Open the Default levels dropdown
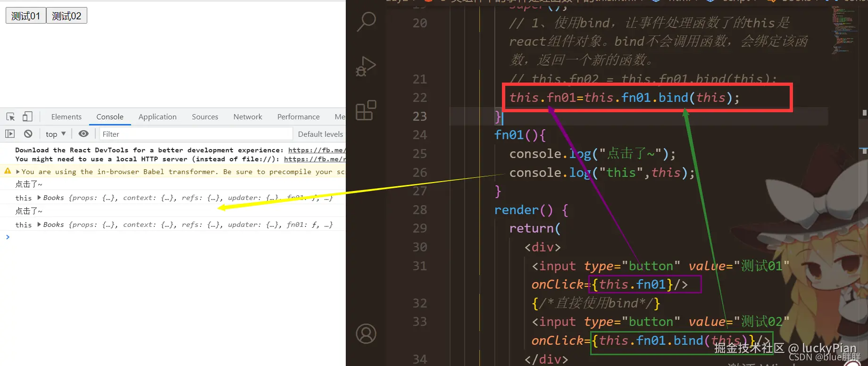The height and width of the screenshot is (366, 868). tap(321, 134)
